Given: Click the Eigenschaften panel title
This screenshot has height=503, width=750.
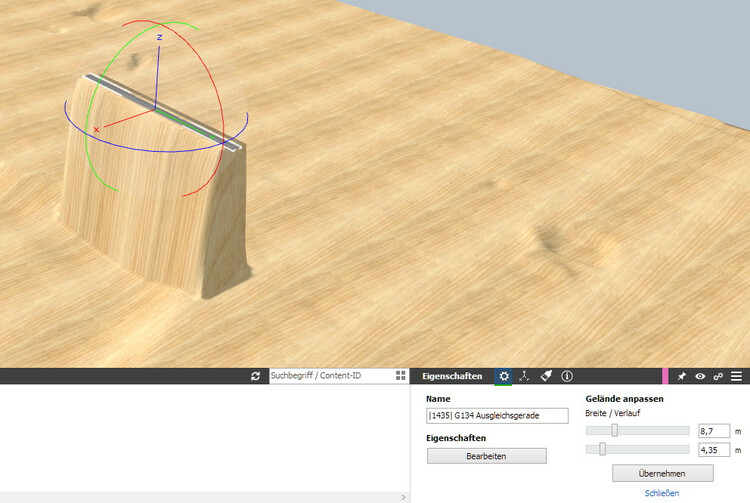Looking at the screenshot, I should [x=452, y=376].
